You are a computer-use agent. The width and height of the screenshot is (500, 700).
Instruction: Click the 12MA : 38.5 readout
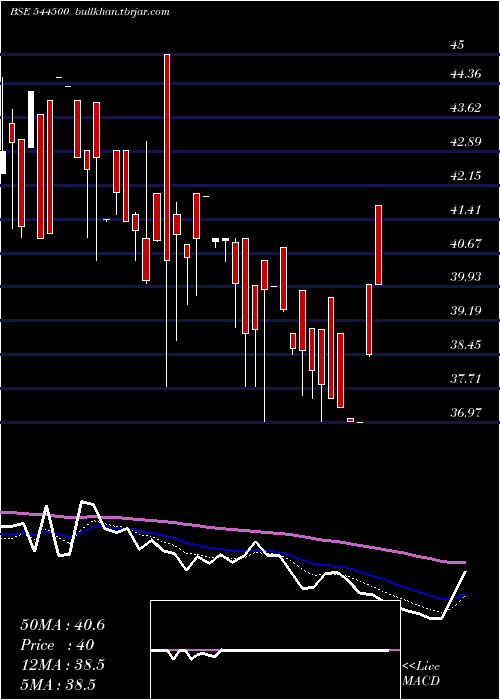pyautogui.click(x=62, y=665)
